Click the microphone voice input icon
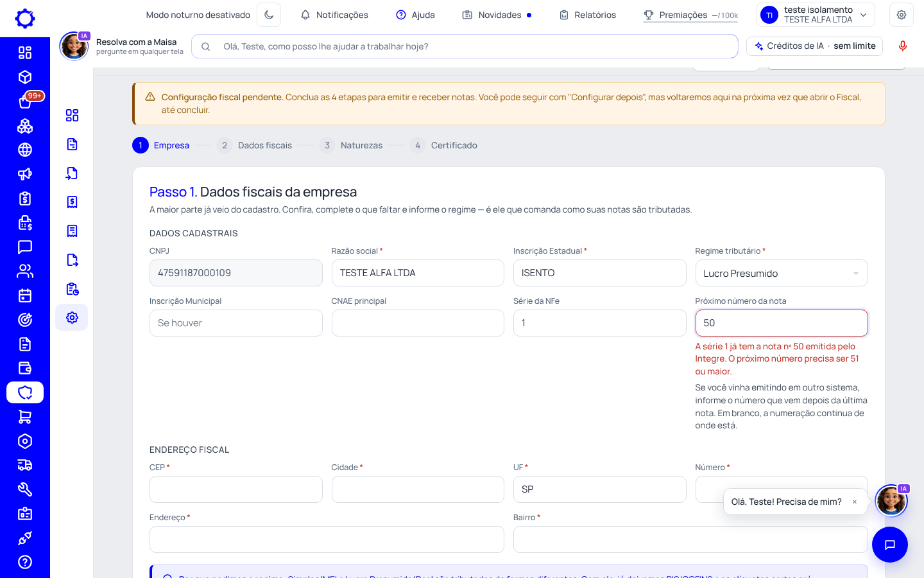The image size is (924, 578). (x=903, y=46)
